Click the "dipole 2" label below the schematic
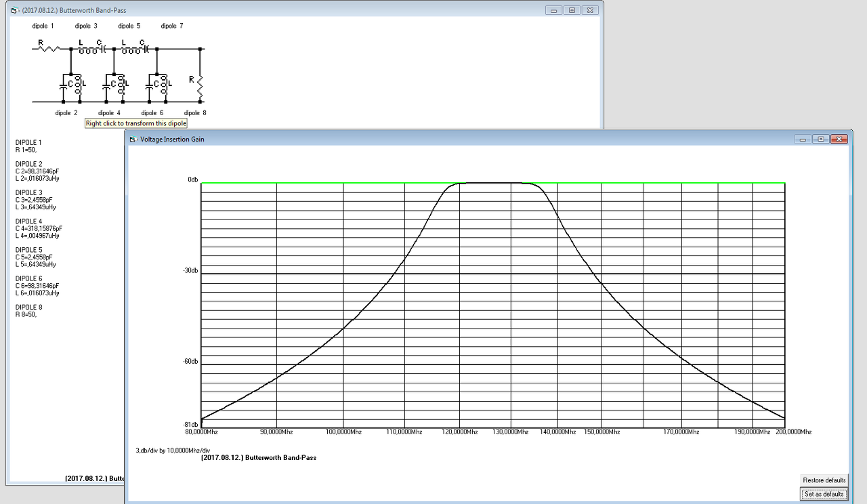 [x=66, y=113]
